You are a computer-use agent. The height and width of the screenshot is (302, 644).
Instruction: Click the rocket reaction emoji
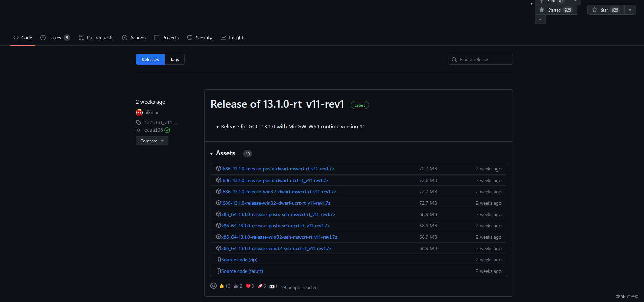point(260,286)
